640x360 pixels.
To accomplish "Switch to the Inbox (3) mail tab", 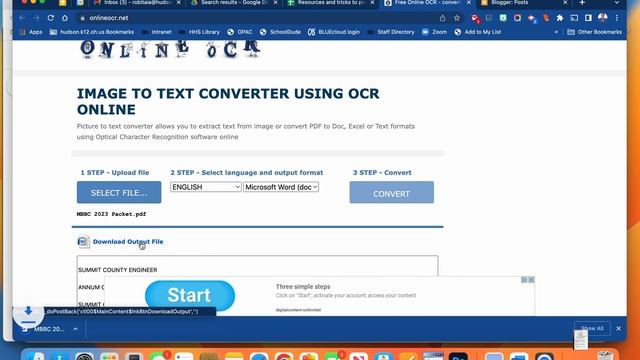I will [137, 3].
